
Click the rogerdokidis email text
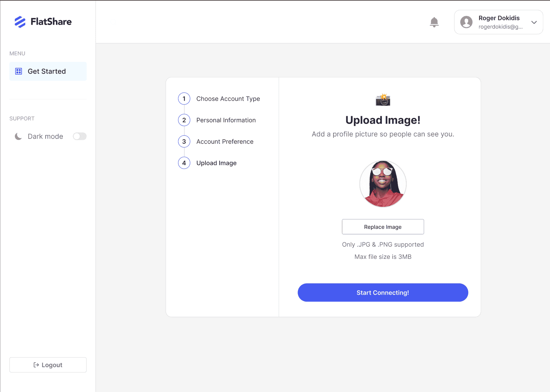pyautogui.click(x=500, y=27)
